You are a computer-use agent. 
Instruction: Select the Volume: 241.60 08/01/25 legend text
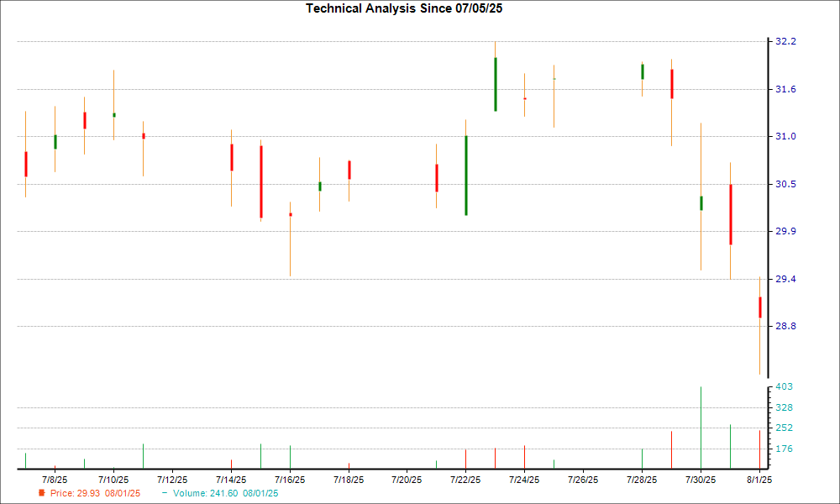[225, 493]
